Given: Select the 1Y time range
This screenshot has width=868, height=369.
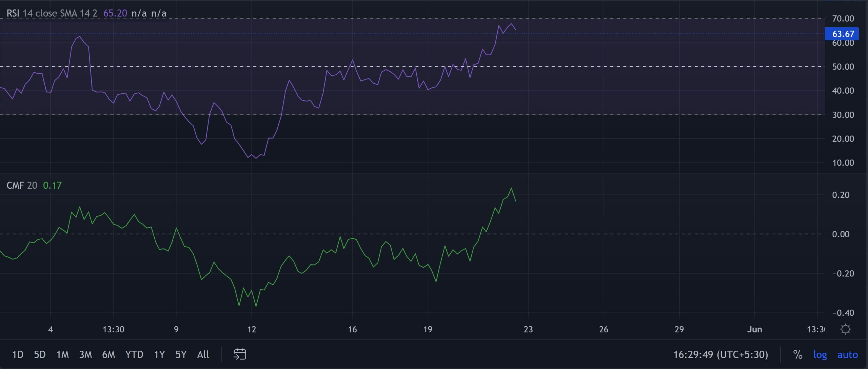Looking at the screenshot, I should [159, 354].
